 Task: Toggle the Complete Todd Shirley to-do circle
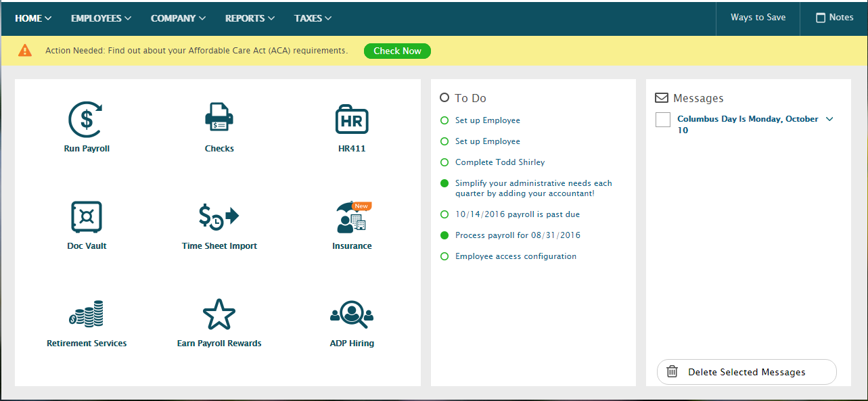(444, 162)
